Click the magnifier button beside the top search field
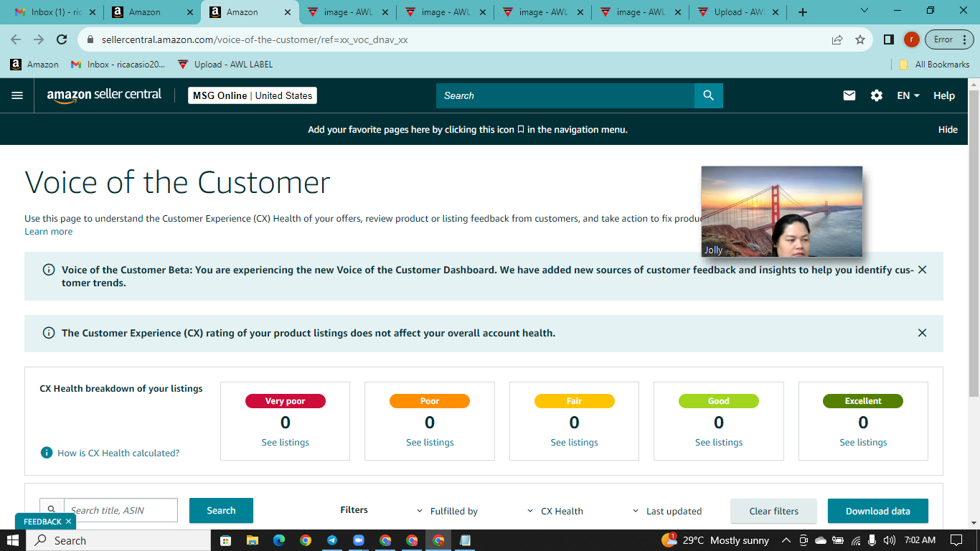980x551 pixels. pyautogui.click(x=708, y=95)
